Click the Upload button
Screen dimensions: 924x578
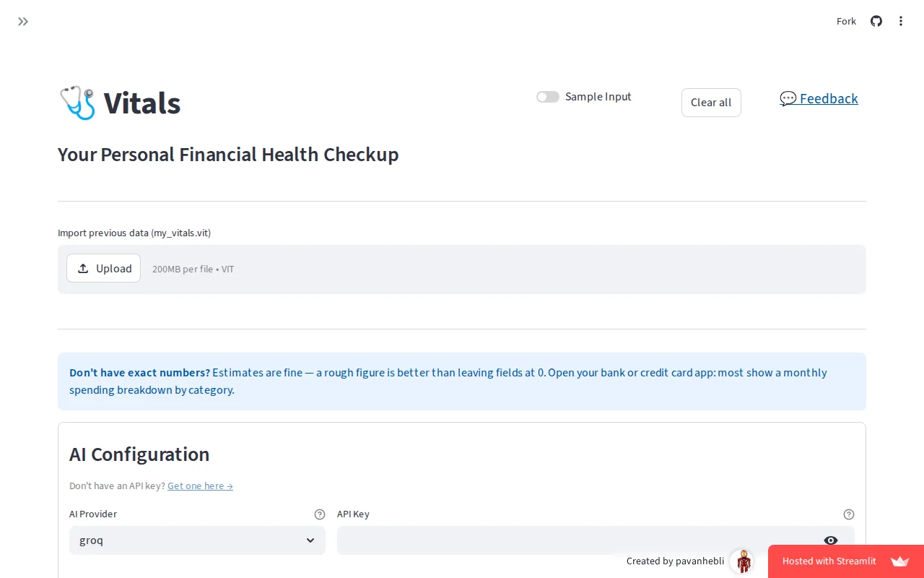103,268
